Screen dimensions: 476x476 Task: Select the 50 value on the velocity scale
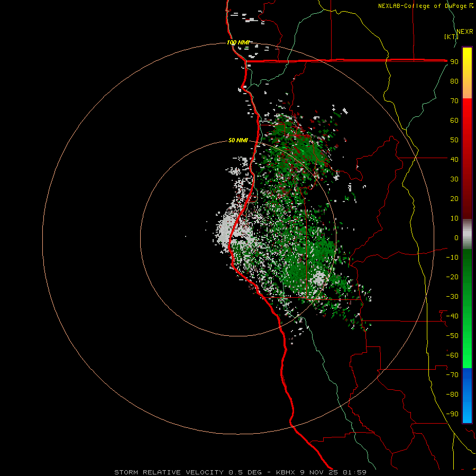pyautogui.click(x=454, y=140)
